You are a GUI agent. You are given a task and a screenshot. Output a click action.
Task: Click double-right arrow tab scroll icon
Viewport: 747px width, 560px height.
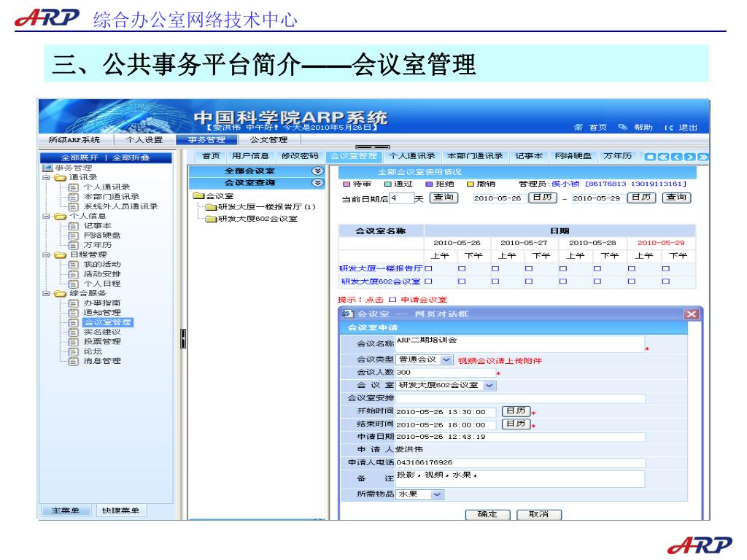tap(703, 157)
